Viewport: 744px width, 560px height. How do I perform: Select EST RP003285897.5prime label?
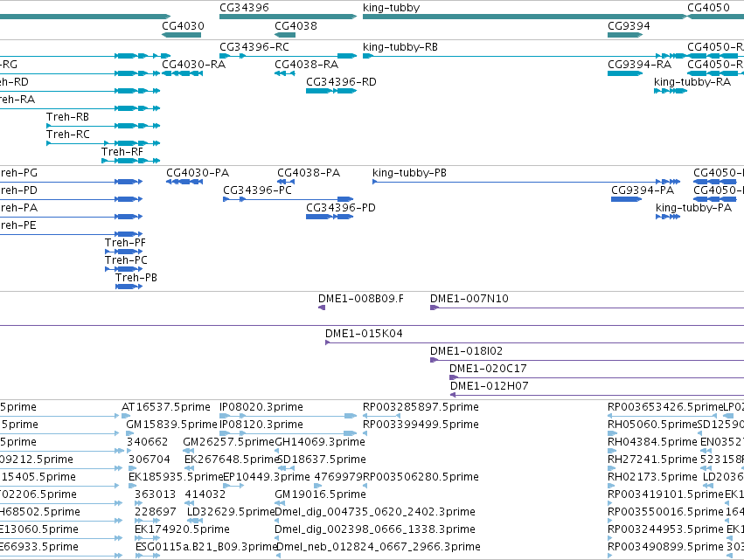[421, 407]
